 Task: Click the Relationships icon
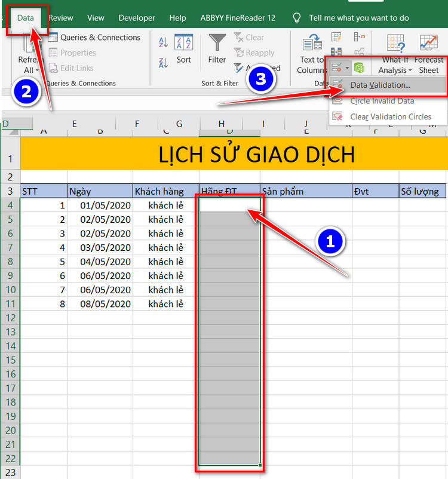tap(360, 51)
